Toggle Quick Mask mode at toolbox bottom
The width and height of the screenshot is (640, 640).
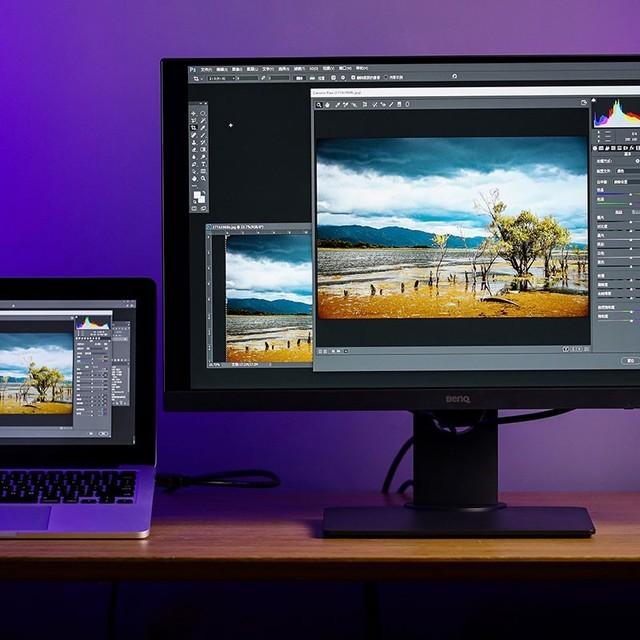point(193,209)
